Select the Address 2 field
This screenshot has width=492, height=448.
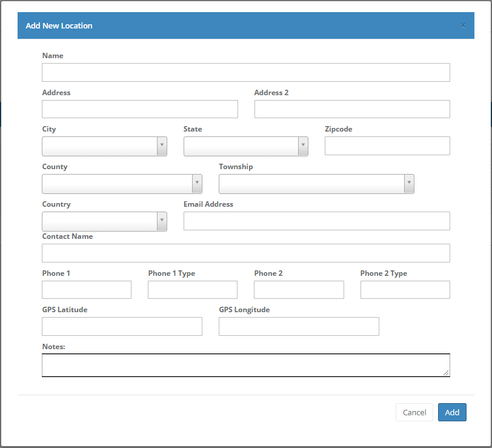(x=351, y=109)
